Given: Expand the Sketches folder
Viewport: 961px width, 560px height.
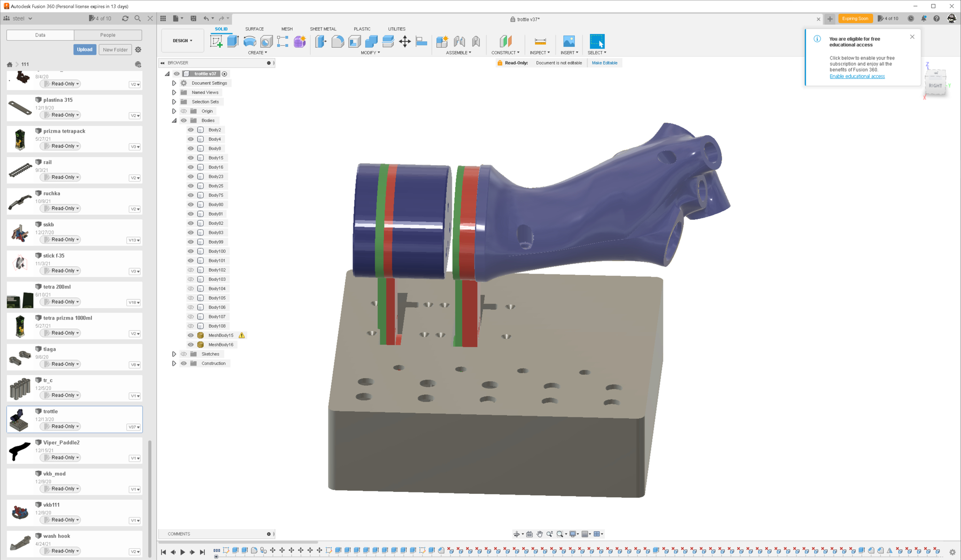Looking at the screenshot, I should tap(174, 354).
